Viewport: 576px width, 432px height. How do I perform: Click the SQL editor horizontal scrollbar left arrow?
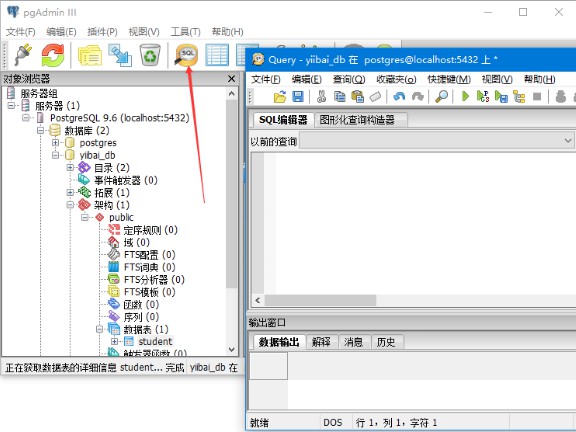258,300
